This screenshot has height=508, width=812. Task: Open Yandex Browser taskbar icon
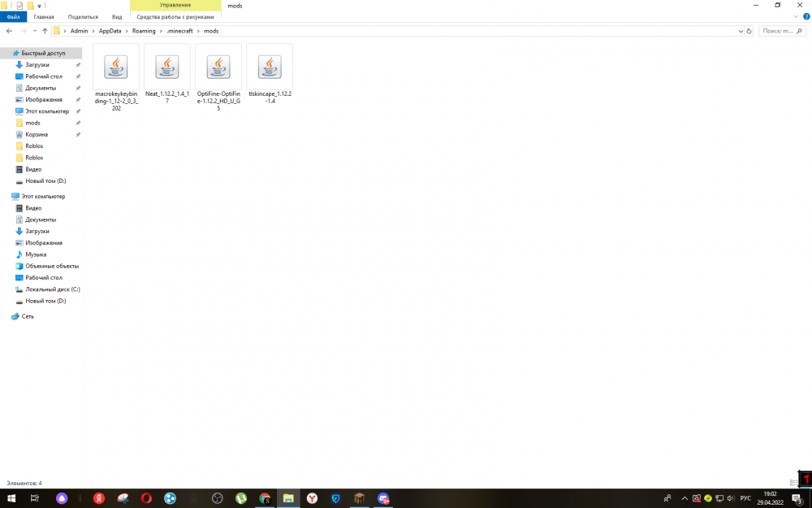tap(313, 498)
